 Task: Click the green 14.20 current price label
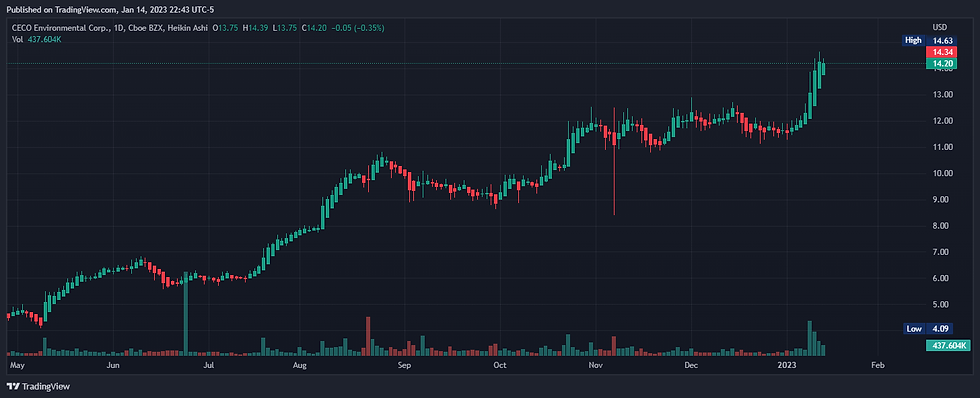942,63
